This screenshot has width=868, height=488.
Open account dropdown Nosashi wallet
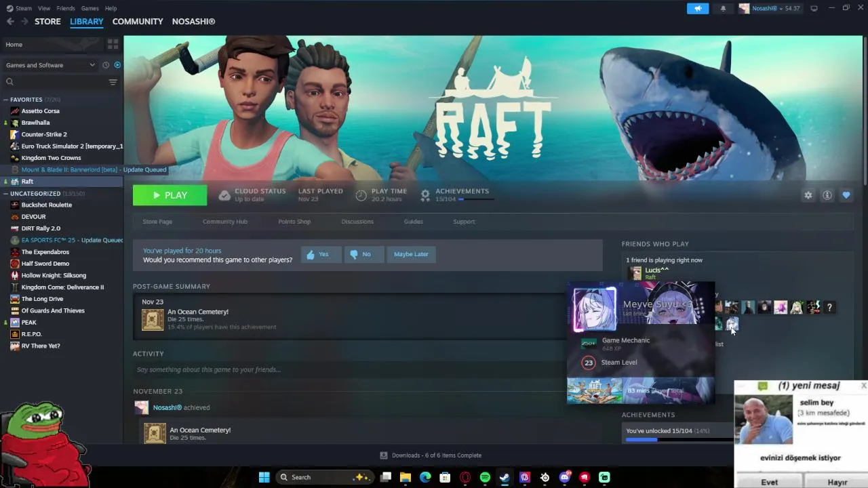click(770, 8)
